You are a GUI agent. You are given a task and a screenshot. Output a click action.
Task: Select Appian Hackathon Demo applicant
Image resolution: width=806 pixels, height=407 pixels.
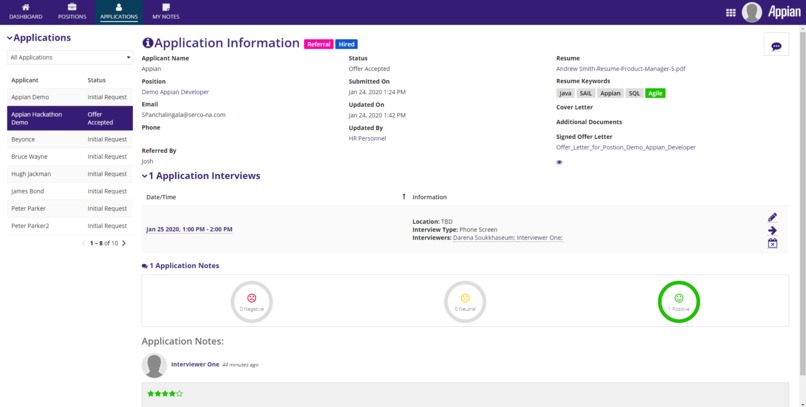pyautogui.click(x=70, y=118)
